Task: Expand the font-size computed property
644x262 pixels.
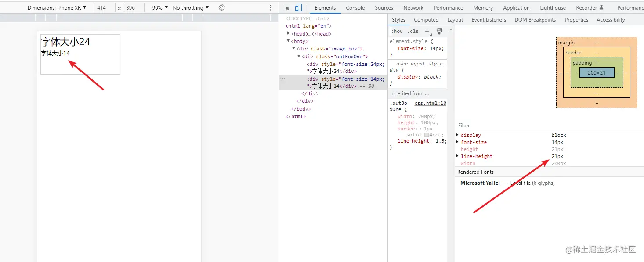Action: tap(457, 142)
